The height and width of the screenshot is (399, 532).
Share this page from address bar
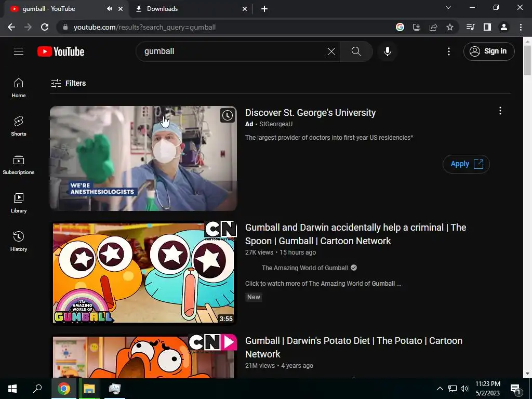pos(433,27)
